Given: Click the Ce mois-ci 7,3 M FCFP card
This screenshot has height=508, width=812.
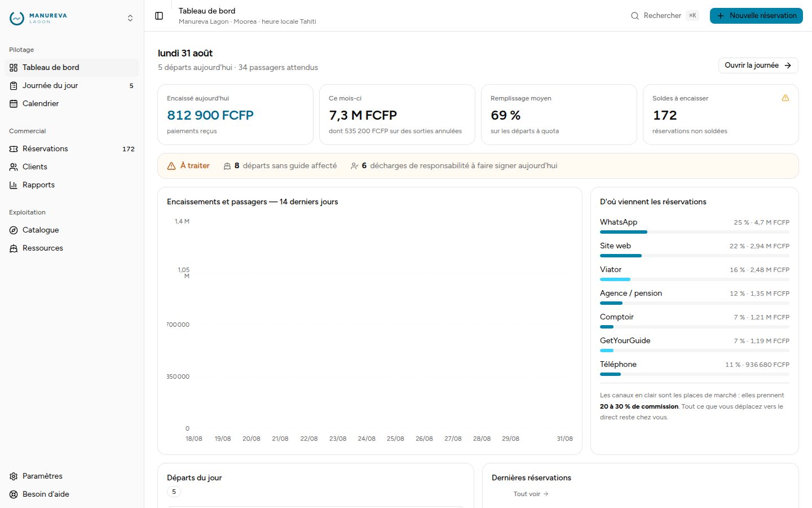Looking at the screenshot, I should pyautogui.click(x=398, y=115).
